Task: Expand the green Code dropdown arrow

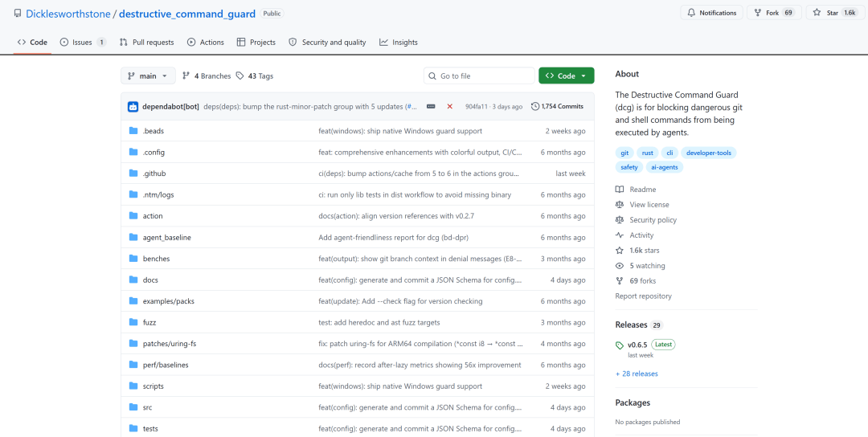Action: click(x=583, y=76)
